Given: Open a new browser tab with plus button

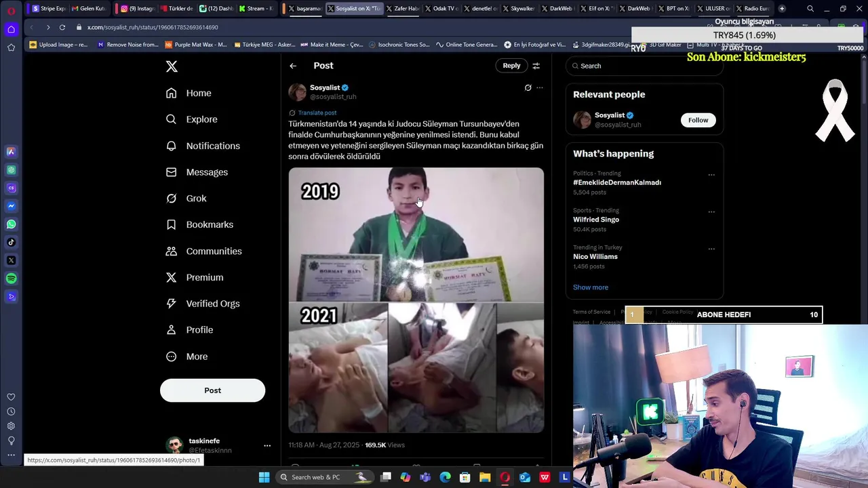Looking at the screenshot, I should point(782,9).
